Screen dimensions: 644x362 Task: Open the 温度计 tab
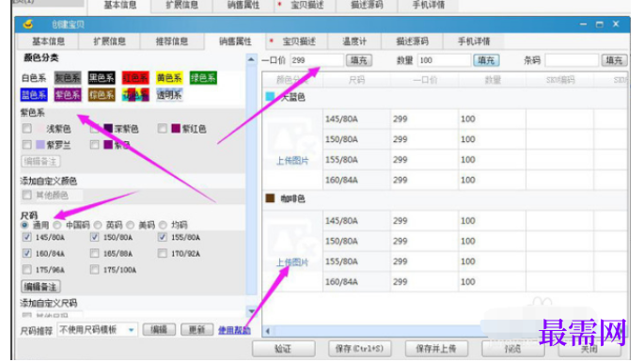pos(354,41)
